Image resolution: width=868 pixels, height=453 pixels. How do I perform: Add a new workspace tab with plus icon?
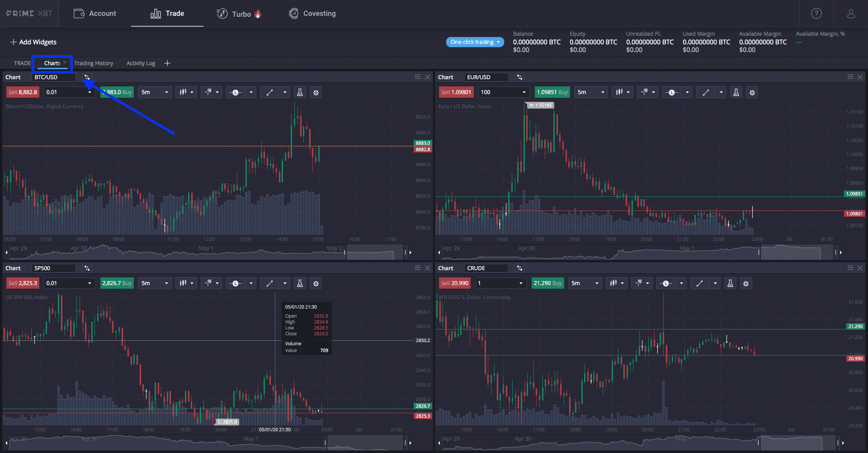(x=167, y=63)
